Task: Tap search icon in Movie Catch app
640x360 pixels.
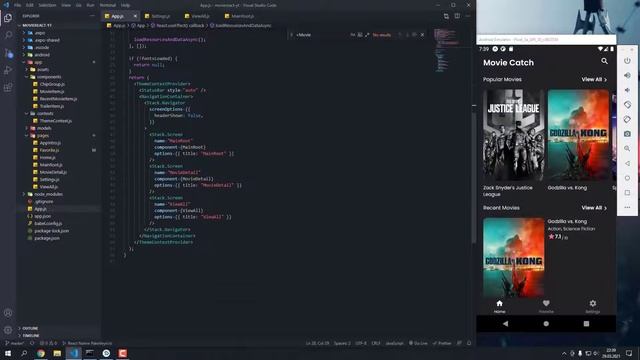Action: (604, 61)
